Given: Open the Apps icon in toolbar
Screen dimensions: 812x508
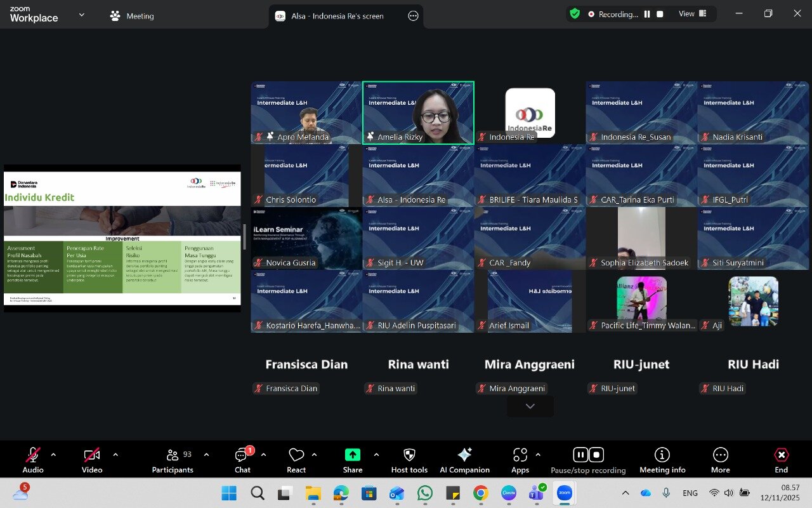Looking at the screenshot, I should point(520,455).
